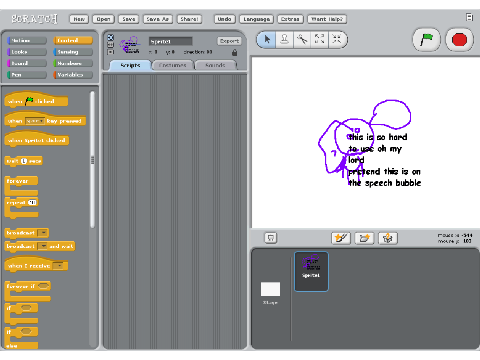The width and height of the screenshot is (480, 360).
Task: Click the number field in repeat block
Action: click(32, 202)
